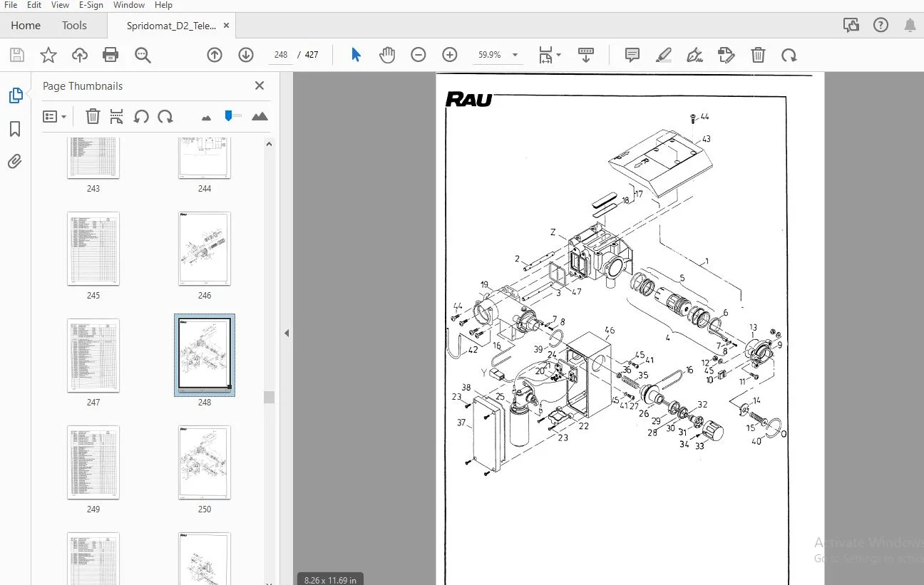Viewport: 924px width, 585px height.
Task: Open the thumbnails options menu dropdown
Action: click(55, 116)
